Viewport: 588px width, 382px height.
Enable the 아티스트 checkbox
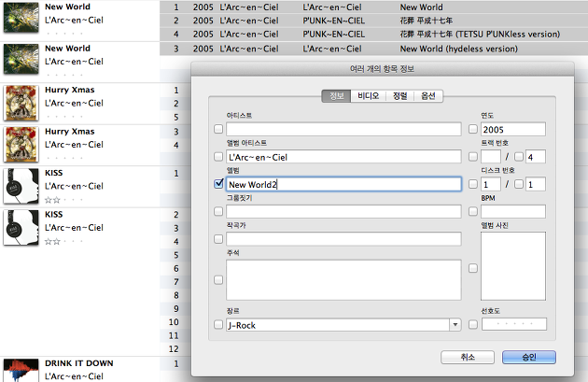(218, 129)
